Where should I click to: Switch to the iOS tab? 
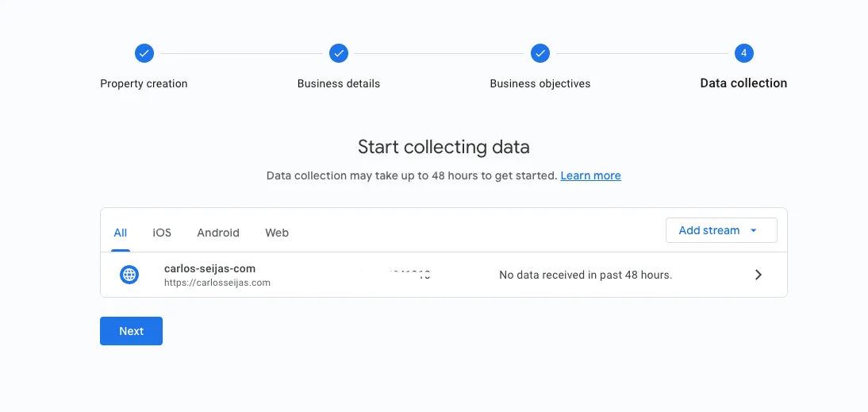[162, 233]
